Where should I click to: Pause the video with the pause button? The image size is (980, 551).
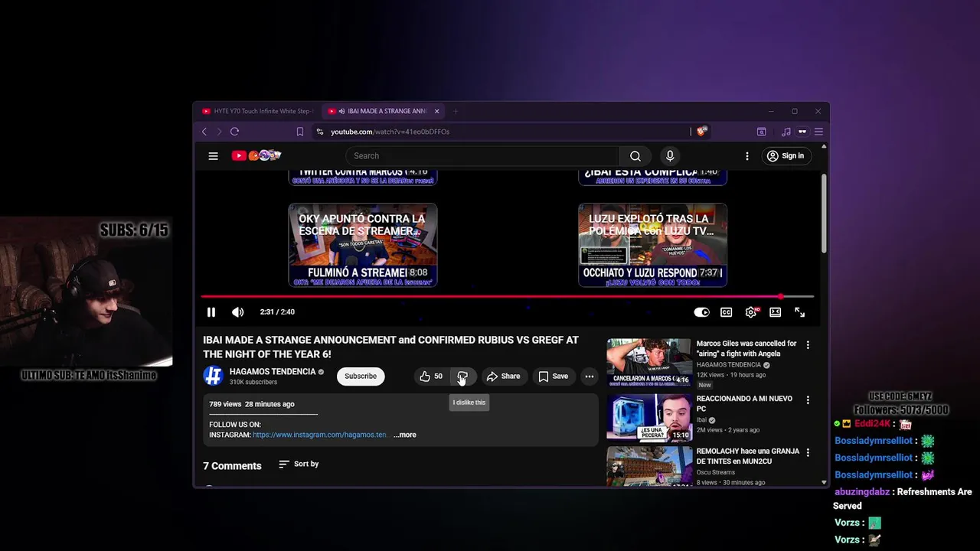[x=211, y=312]
